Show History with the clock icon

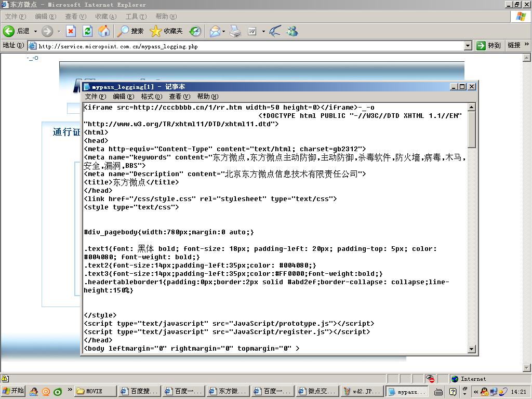[x=195, y=31]
